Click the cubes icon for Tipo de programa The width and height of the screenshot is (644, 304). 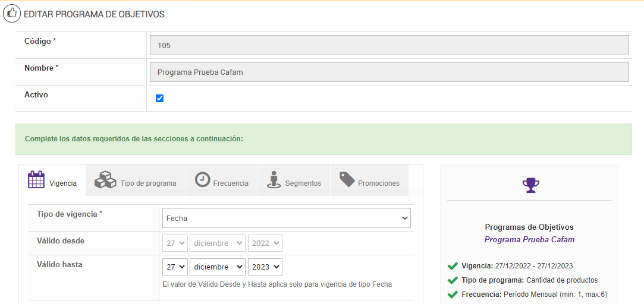click(x=105, y=180)
